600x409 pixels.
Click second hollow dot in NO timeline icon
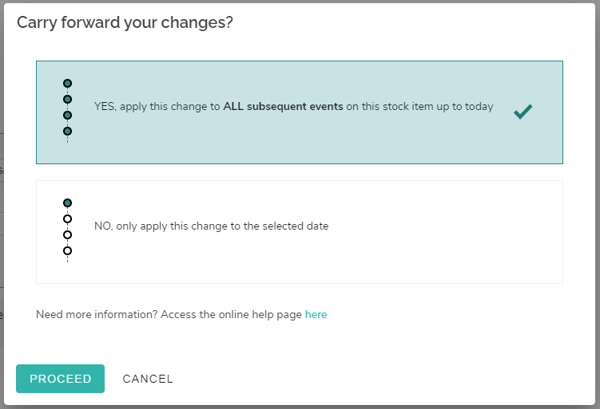tap(68, 219)
